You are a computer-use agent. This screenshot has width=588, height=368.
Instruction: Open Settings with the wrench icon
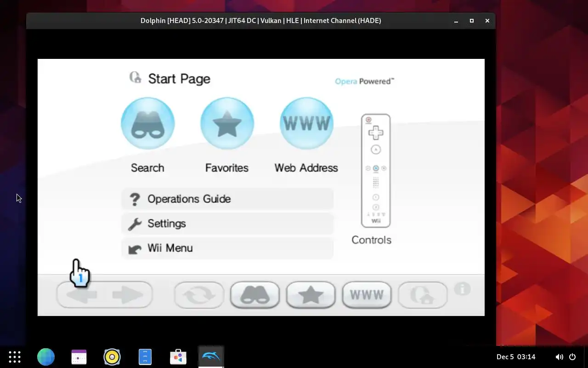[227, 224]
